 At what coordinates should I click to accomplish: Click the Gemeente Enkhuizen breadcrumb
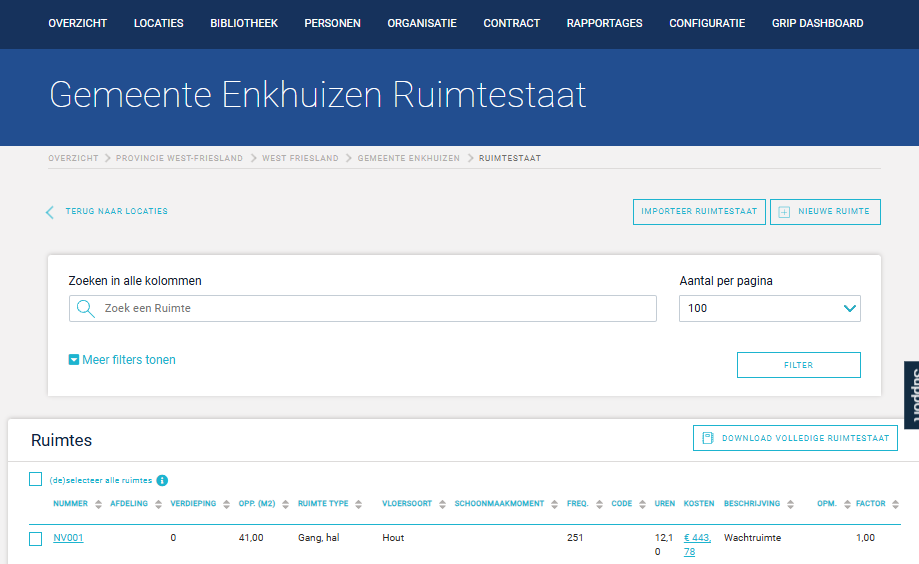pos(409,158)
